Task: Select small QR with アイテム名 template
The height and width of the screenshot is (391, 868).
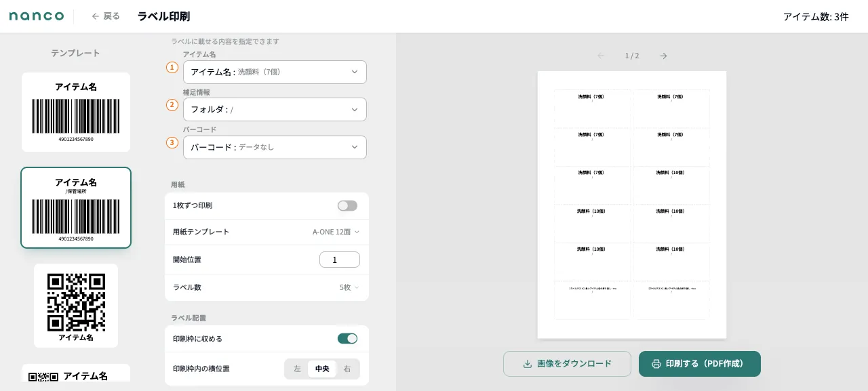Action: tap(76, 373)
